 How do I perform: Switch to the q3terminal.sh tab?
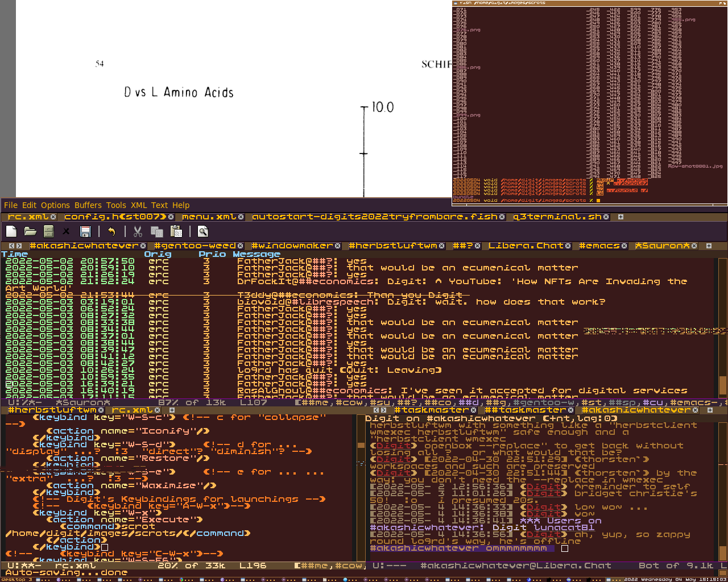557,217
